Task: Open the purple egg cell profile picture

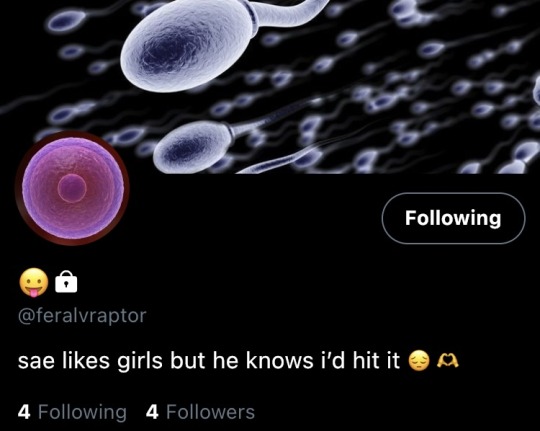Action: click(72, 188)
